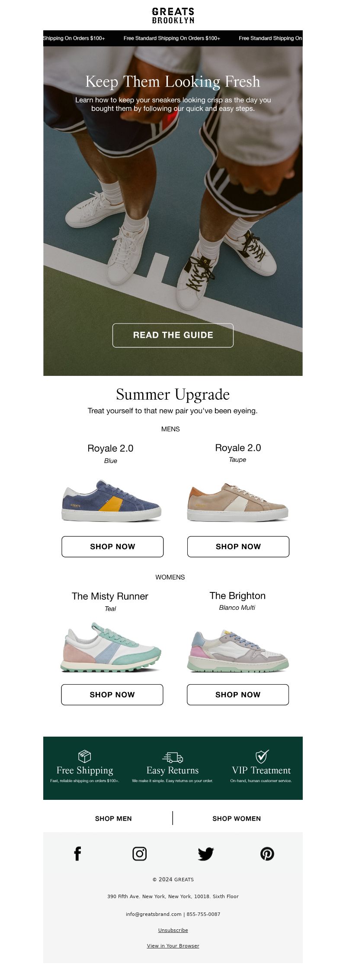Viewport: 346px width, 980px height.
Task: Shop now for Royale 2.0 Taupe
Action: pos(238,547)
